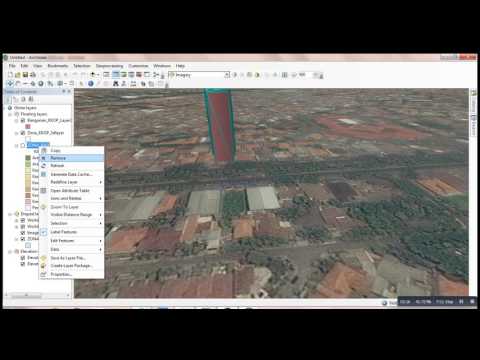Toggle the Bangunan_RDTP_Layer visibility checkbox
Image resolution: width=480 pixels, height=360 pixels.
click(x=23, y=120)
